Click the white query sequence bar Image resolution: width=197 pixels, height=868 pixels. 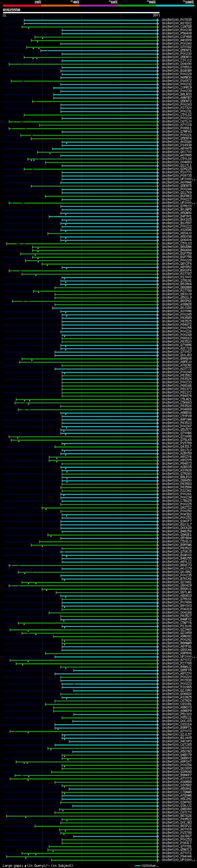[81, 13]
